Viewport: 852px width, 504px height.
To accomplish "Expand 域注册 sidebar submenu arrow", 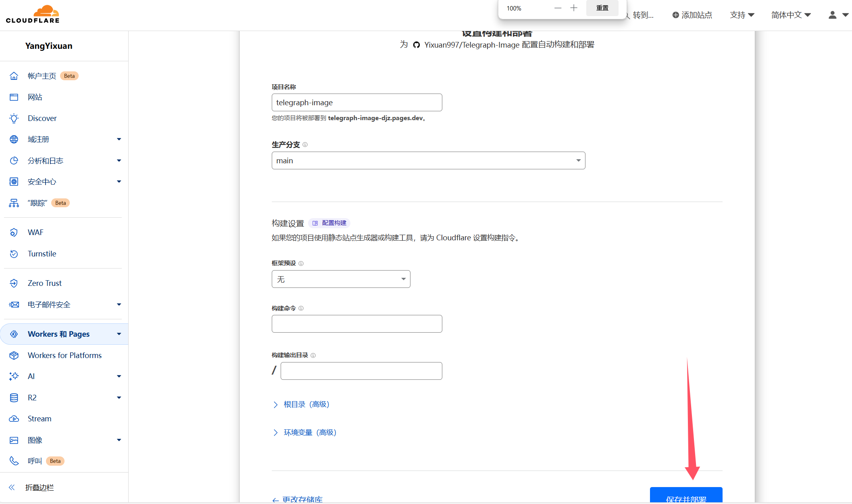I will pyautogui.click(x=119, y=140).
